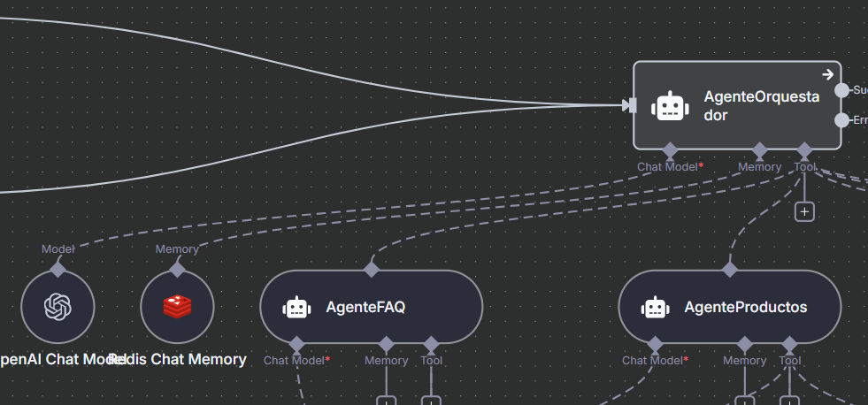
Task: Click the Redis Chat Memory label
Action: click(179, 360)
